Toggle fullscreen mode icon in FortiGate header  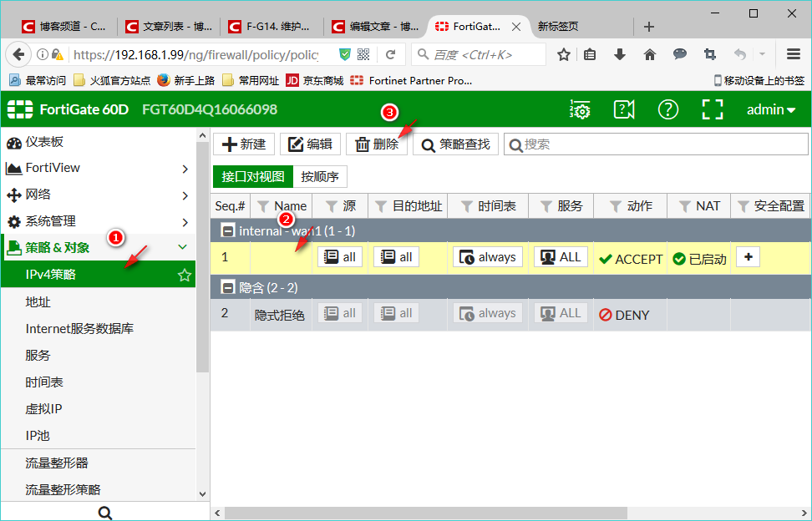coord(712,109)
